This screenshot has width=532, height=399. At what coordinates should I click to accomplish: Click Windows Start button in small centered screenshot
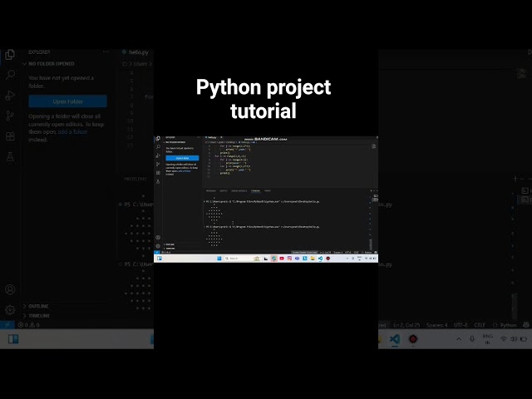(219, 259)
